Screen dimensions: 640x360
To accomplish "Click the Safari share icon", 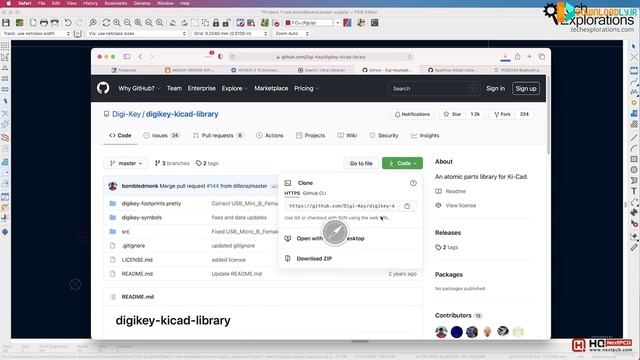I will click(x=518, y=57).
